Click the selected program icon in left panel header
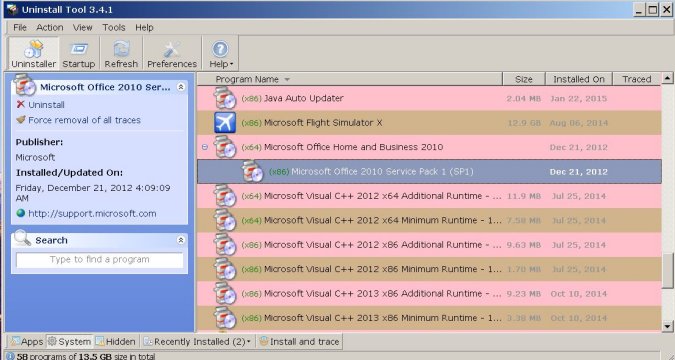This screenshot has height=360, width=675. click(25, 84)
